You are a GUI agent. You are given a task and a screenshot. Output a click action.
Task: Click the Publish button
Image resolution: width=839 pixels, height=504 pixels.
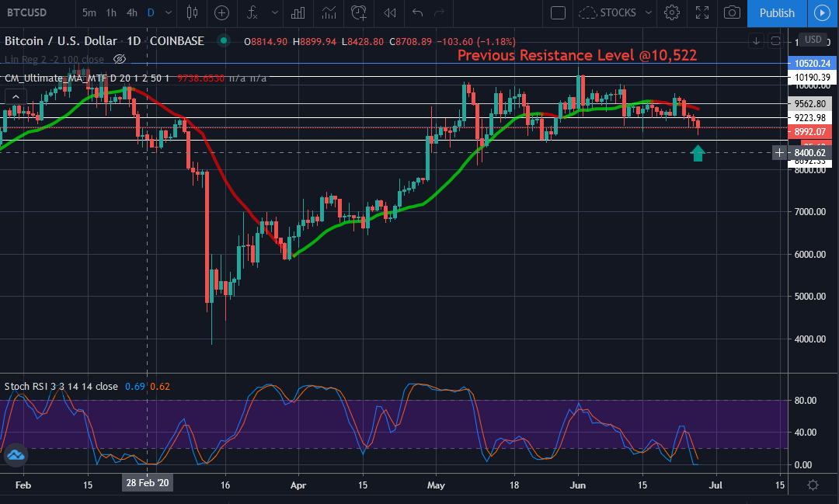777,12
